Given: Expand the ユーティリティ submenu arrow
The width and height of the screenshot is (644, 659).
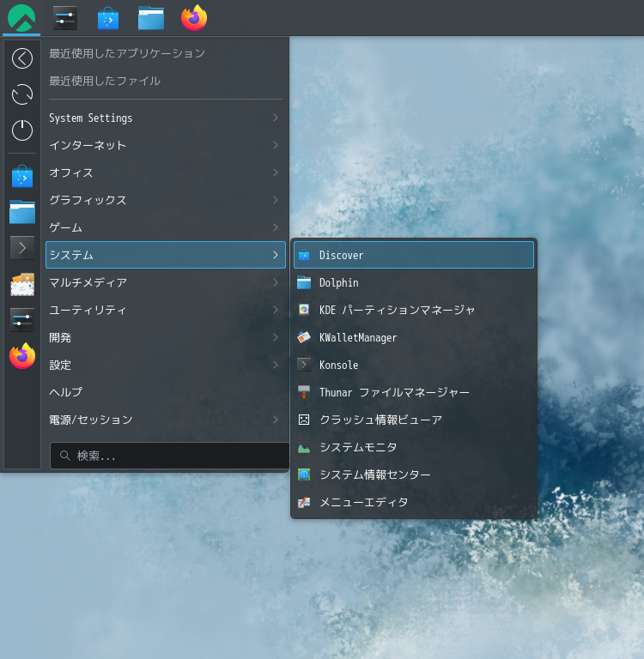Looking at the screenshot, I should [x=276, y=310].
